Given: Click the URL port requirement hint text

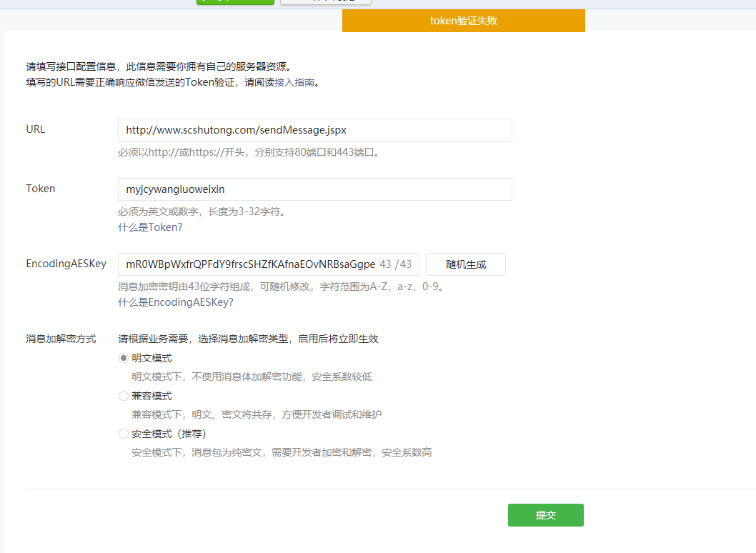Looking at the screenshot, I should 248,152.
